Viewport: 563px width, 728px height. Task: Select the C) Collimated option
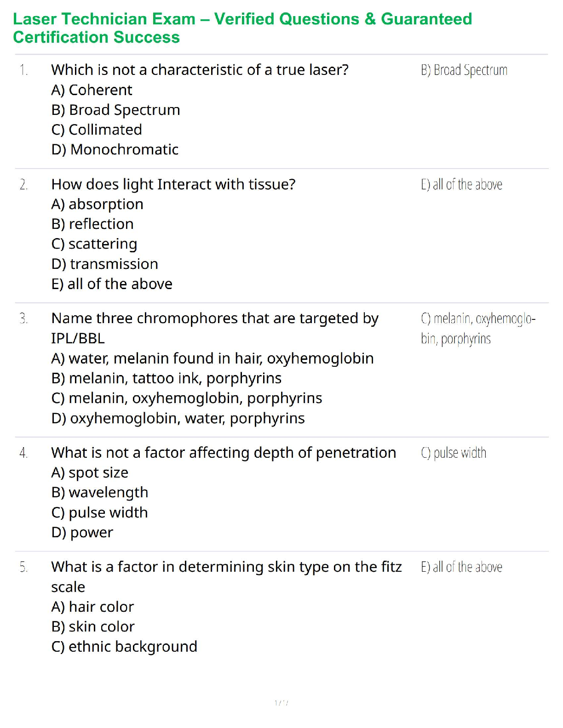pyautogui.click(x=97, y=130)
